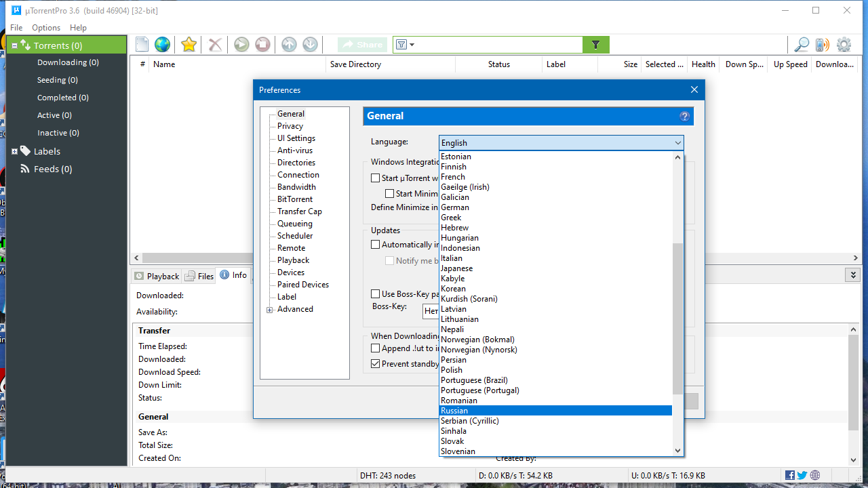Click the pair remote device icon
The image size is (868, 488).
click(x=822, y=44)
